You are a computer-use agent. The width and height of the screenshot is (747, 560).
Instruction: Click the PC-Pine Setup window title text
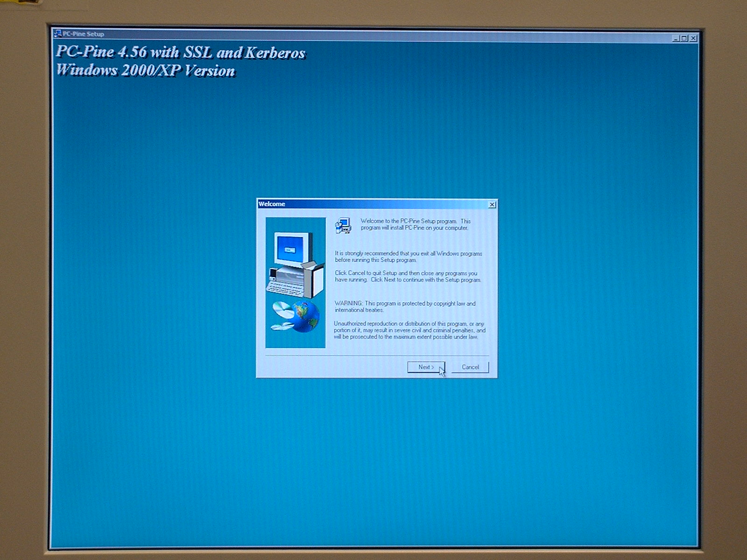coord(83,34)
